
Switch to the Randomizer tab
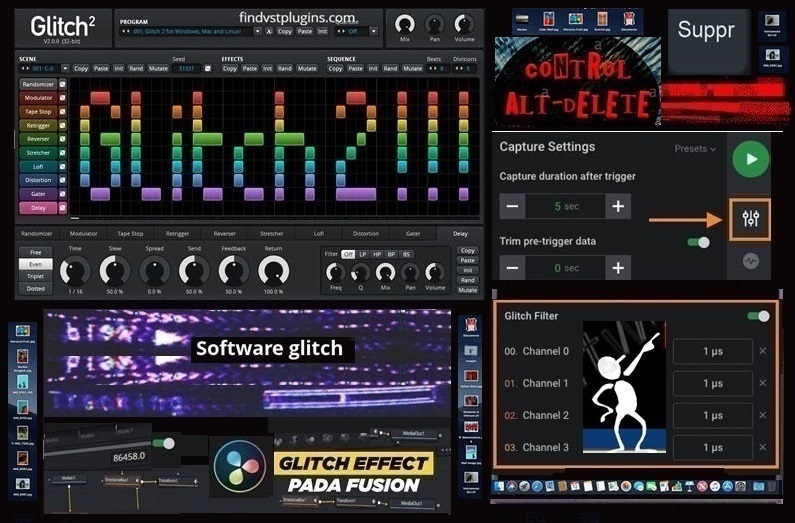click(37, 234)
